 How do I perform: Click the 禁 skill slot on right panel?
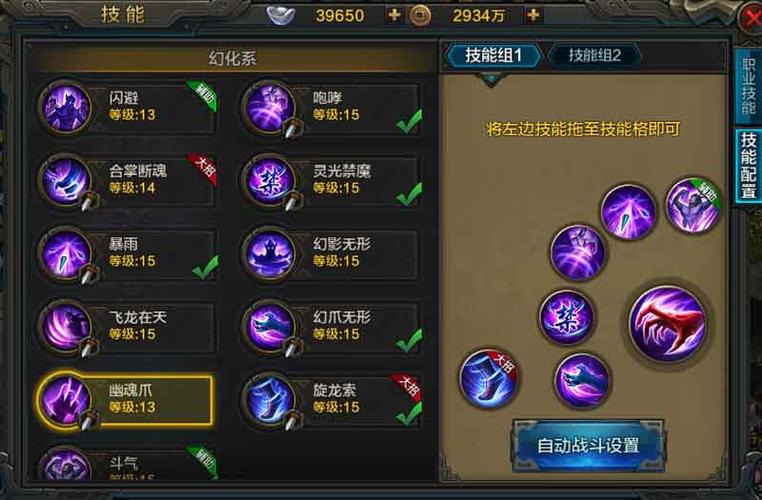click(x=567, y=317)
